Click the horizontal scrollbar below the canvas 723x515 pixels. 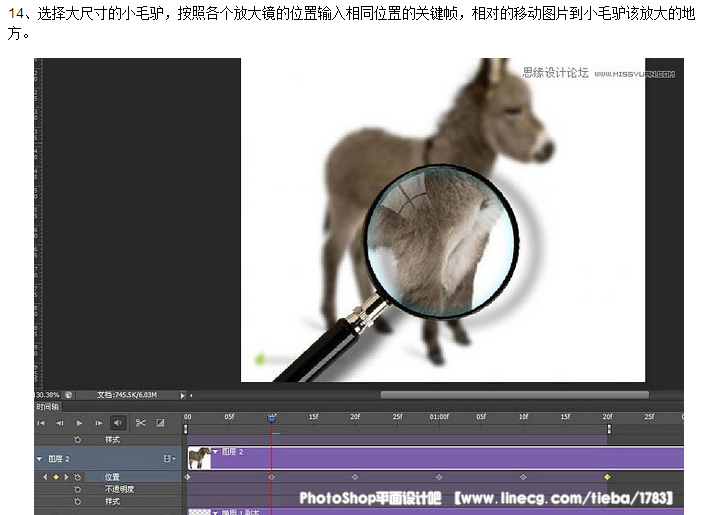[515, 395]
